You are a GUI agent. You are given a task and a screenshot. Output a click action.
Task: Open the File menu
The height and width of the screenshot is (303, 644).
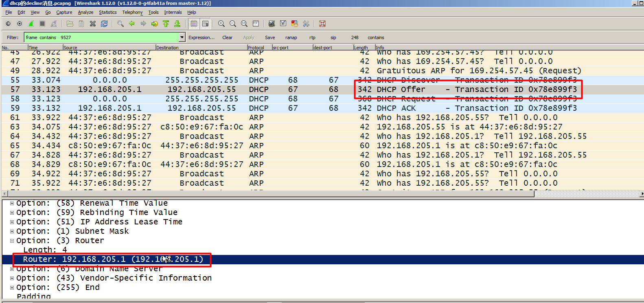coord(9,12)
